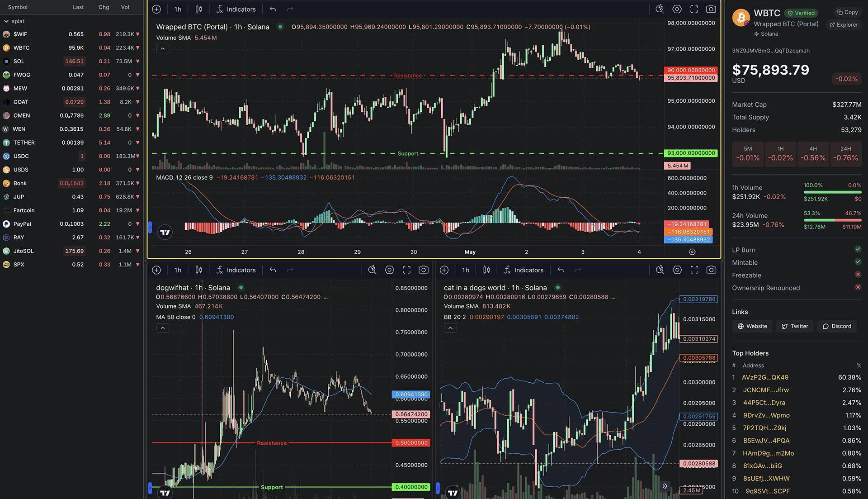Click TradingView logo in the WBTC chart
Screen dimensions: 868x499
click(x=165, y=232)
